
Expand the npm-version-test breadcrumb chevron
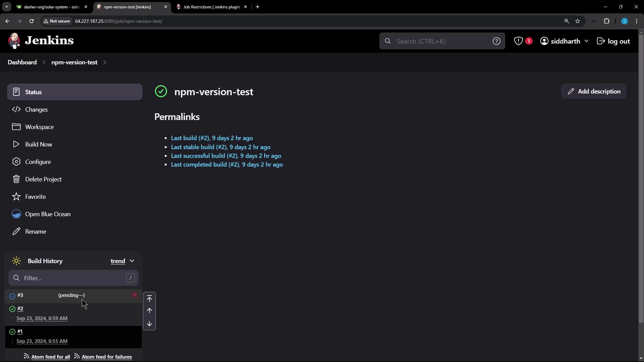pyautogui.click(x=105, y=63)
